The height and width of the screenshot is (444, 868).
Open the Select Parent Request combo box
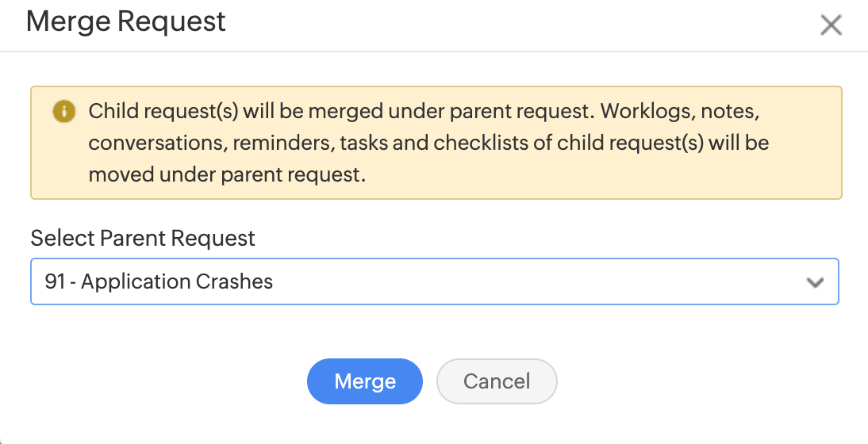click(434, 281)
